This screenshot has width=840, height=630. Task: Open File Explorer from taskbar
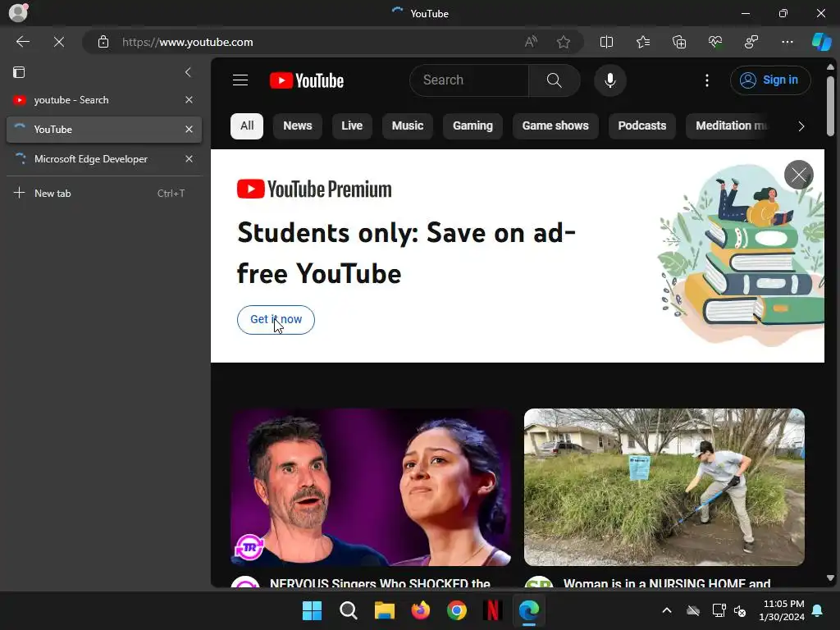click(x=384, y=610)
